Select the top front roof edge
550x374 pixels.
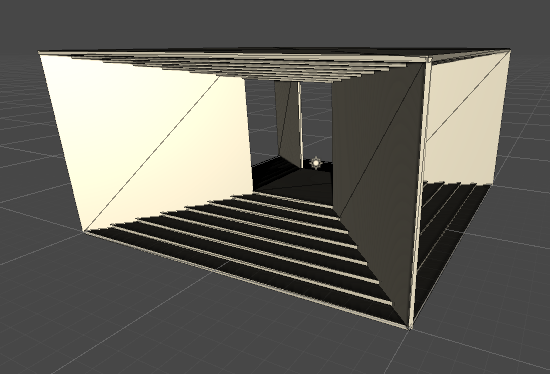tap(233, 56)
